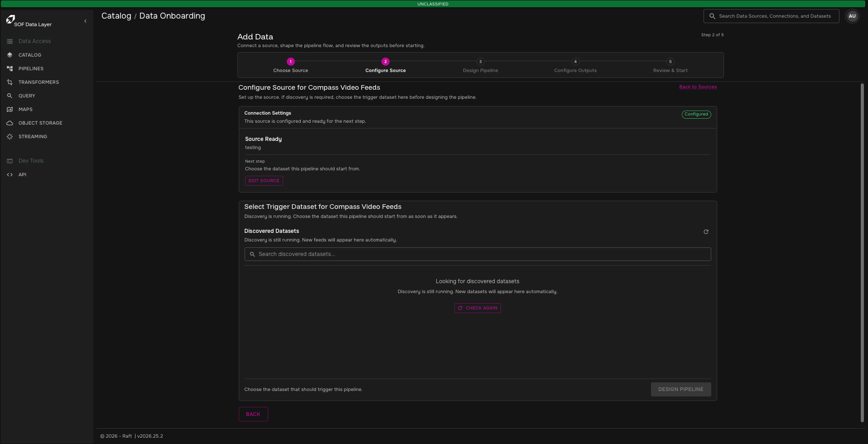Click the SOF Data Layer logo icon
Viewport: 868px width, 444px height.
10,19
